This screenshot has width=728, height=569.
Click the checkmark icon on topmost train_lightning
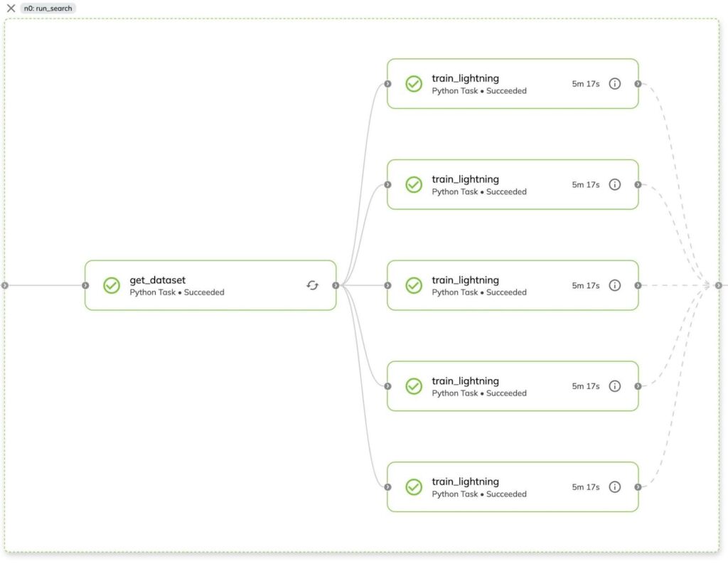click(414, 83)
